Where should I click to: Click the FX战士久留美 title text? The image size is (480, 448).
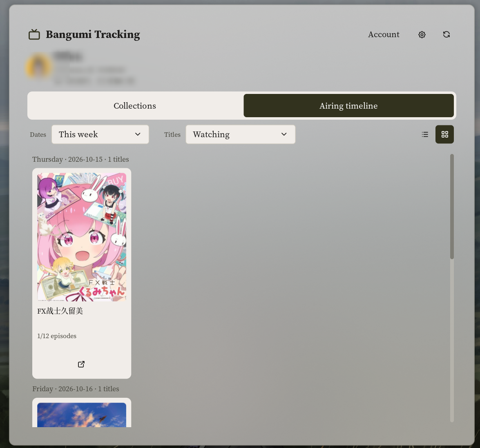[x=60, y=311]
